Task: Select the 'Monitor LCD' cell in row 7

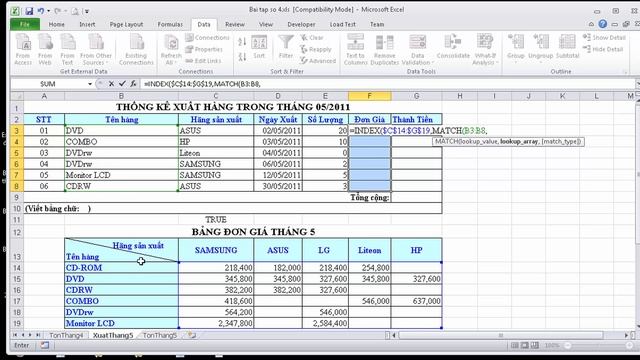Action: coord(121,175)
